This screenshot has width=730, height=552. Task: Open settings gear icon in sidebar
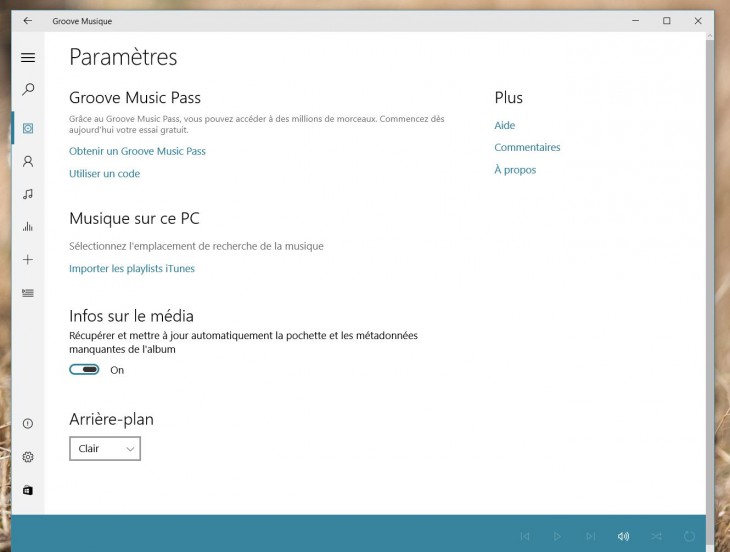pyautogui.click(x=28, y=457)
